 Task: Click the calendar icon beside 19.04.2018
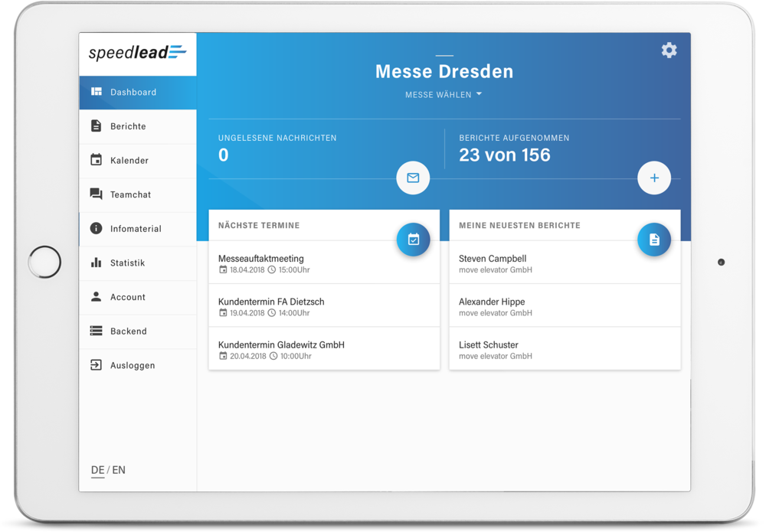point(223,313)
